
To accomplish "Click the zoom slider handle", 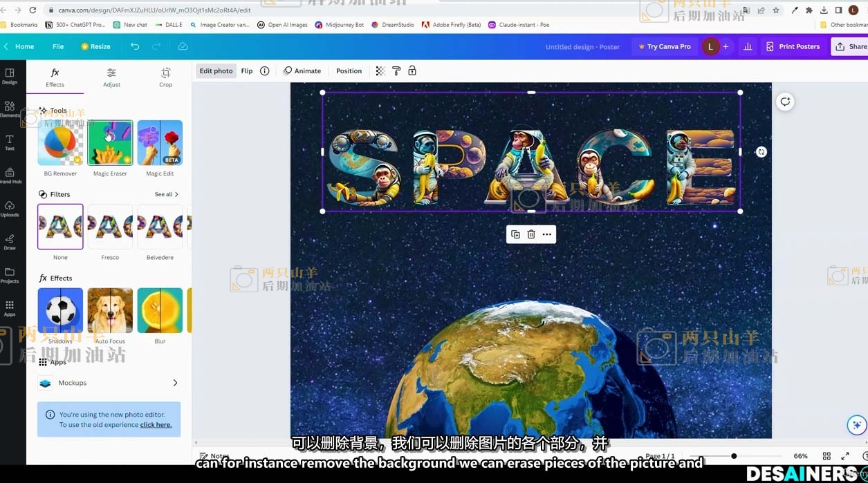I will pos(734,456).
